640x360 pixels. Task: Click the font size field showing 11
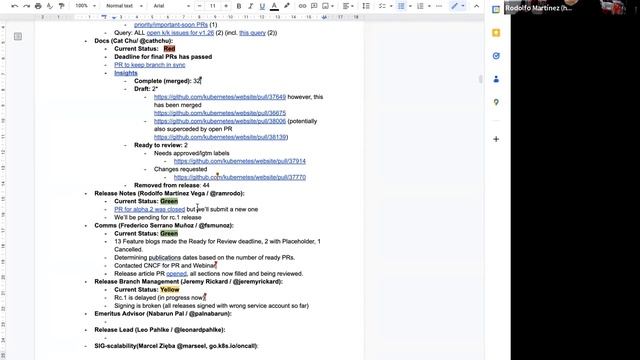coord(213,6)
